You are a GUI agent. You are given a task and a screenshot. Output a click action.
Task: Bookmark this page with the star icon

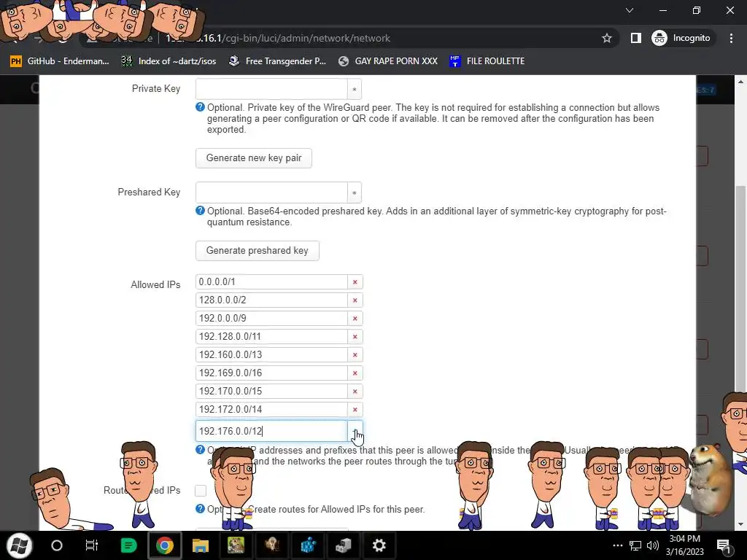pos(606,38)
